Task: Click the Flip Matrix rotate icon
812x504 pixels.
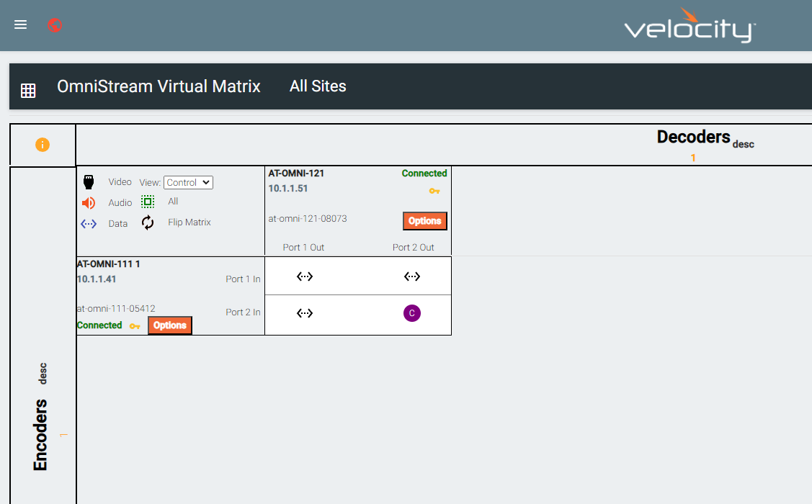Action: (148, 222)
